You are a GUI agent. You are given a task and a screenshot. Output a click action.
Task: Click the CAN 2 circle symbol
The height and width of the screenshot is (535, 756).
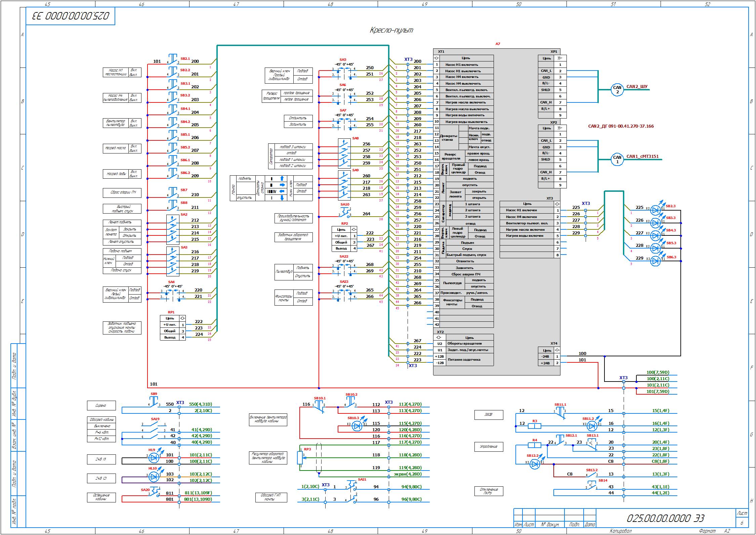pos(617,90)
